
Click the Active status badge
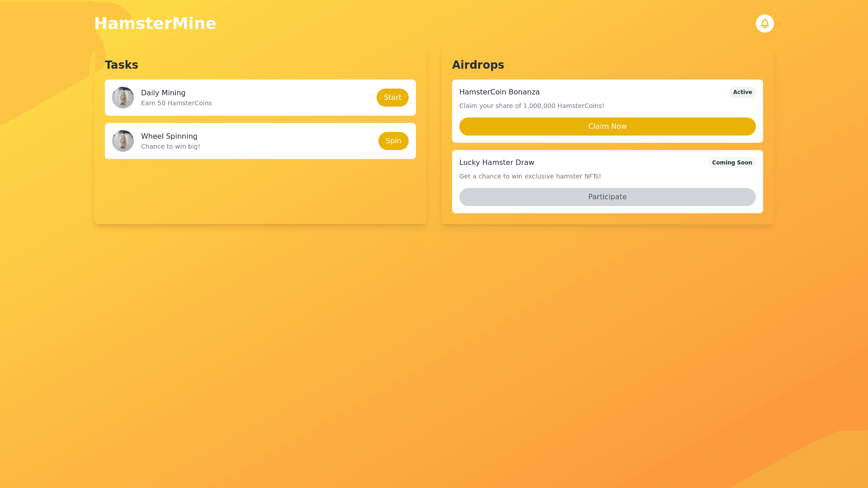pyautogui.click(x=742, y=92)
